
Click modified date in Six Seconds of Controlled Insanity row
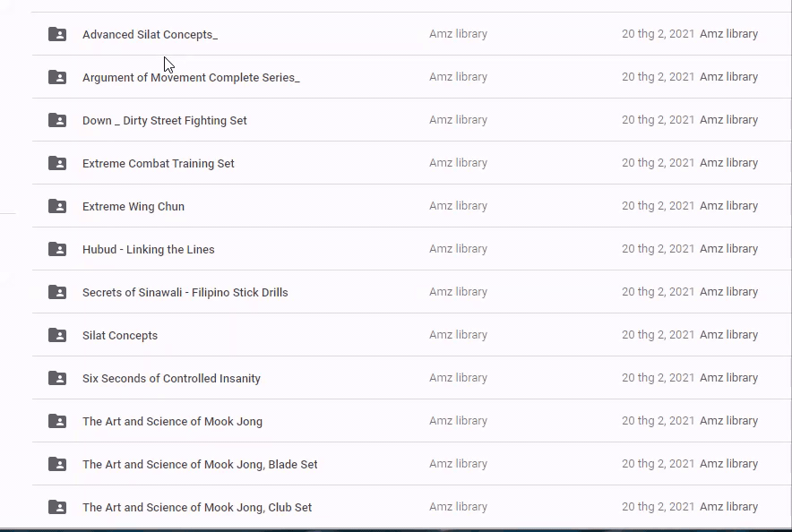pyautogui.click(x=658, y=378)
